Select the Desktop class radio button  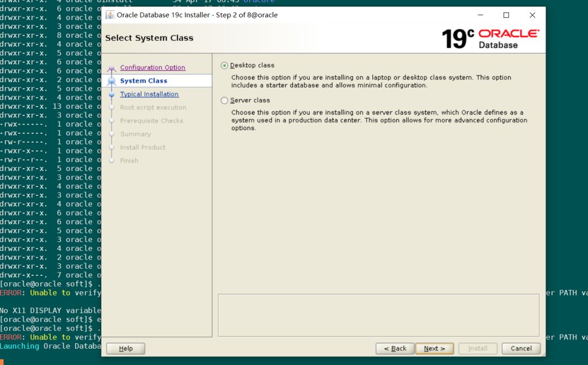coord(224,66)
